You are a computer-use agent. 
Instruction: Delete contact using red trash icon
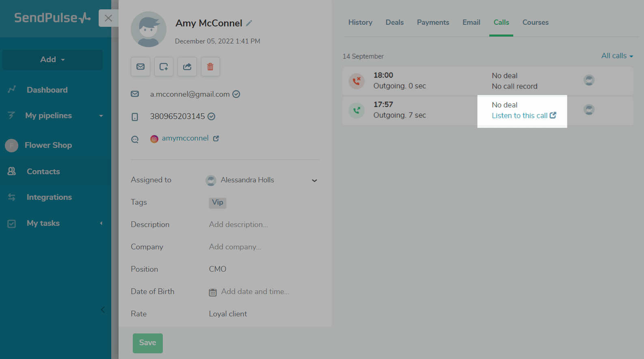210,67
